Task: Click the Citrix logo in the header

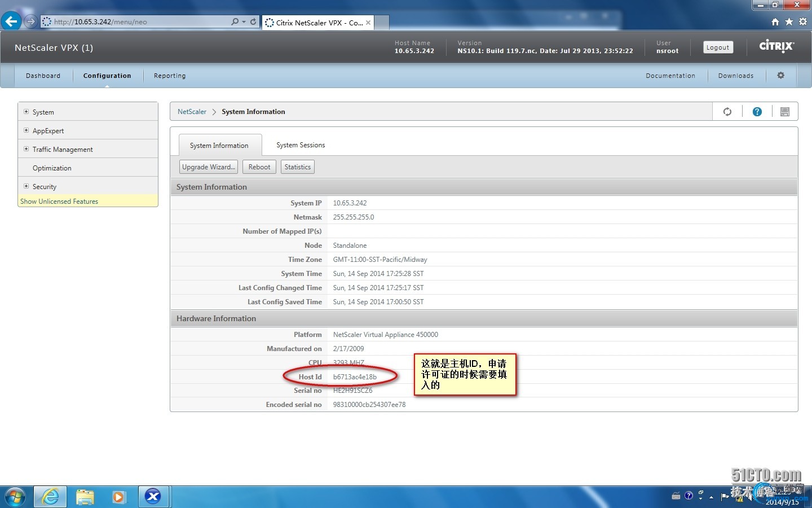Action: click(776, 46)
